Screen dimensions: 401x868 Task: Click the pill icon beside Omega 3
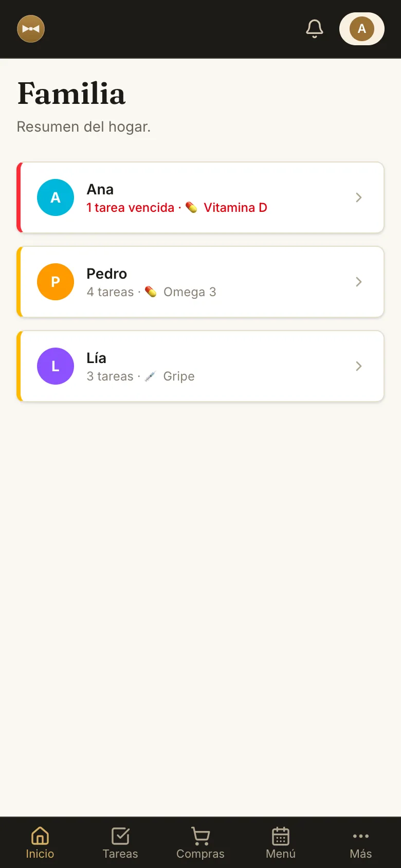point(151,292)
